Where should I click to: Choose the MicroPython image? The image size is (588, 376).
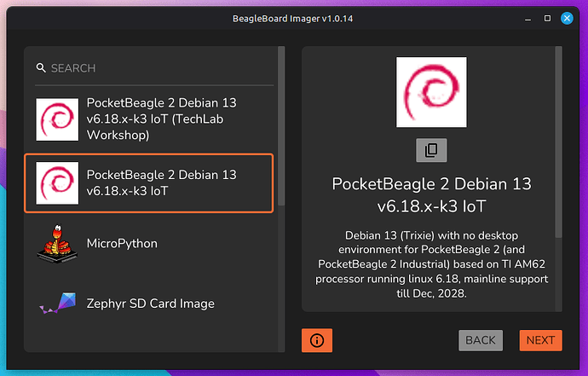(149, 244)
